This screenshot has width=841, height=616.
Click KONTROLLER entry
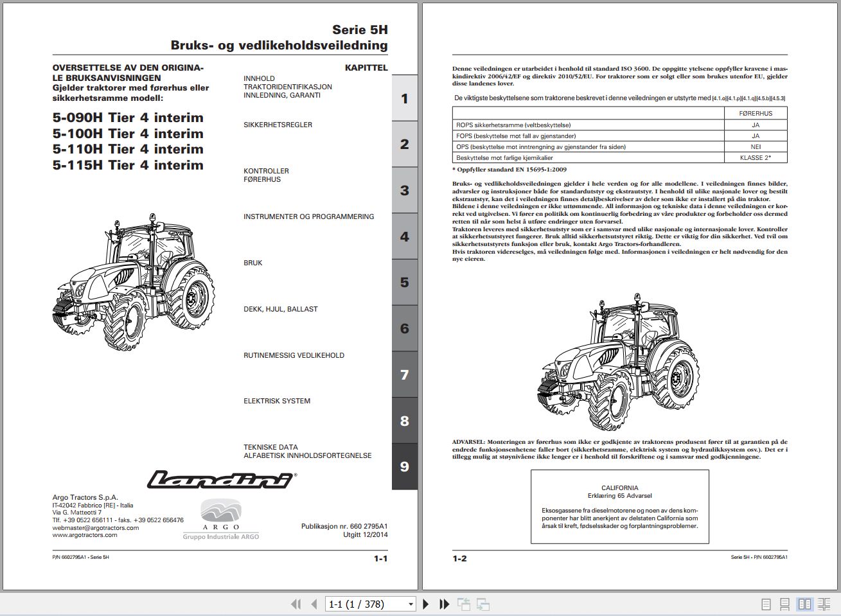(266, 171)
